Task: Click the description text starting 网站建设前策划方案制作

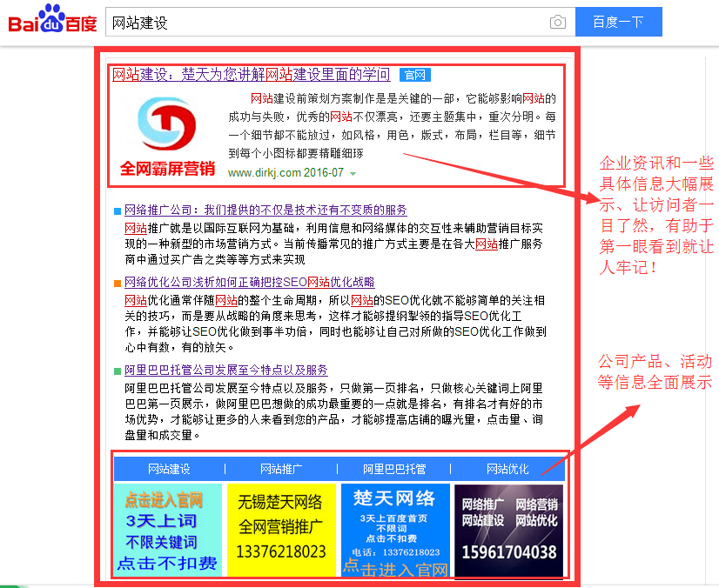Action: (x=392, y=125)
